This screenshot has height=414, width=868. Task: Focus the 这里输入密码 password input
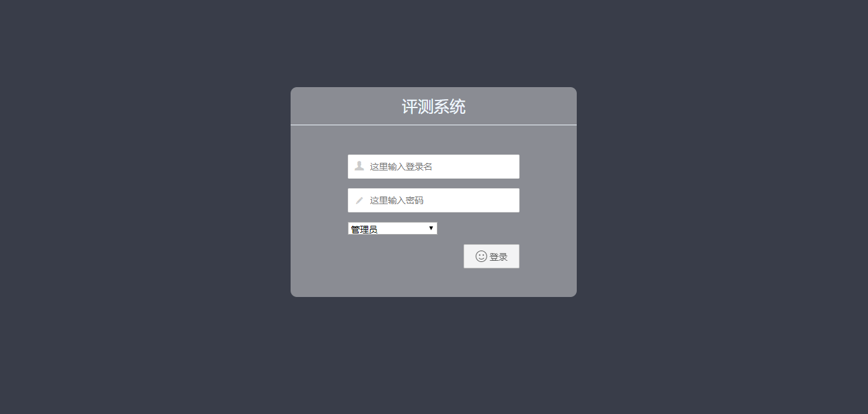point(434,200)
